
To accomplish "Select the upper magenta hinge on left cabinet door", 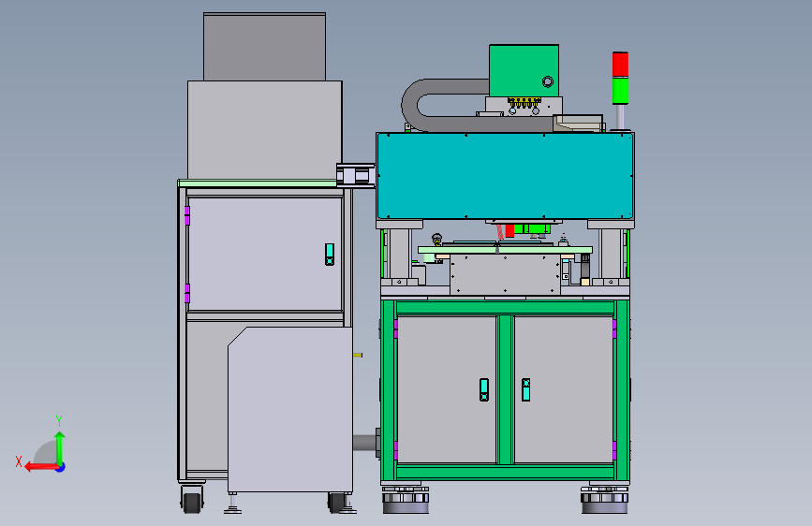I will pyautogui.click(x=187, y=215).
